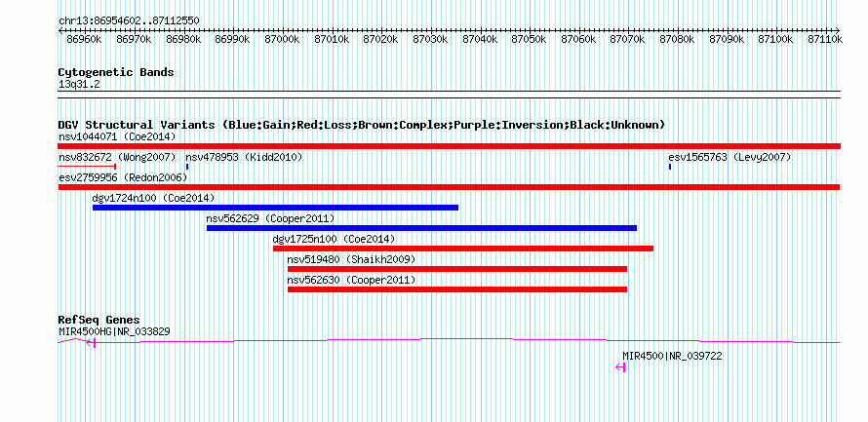868x422 pixels.
Task: Click the 87110k ruler tick label
Action: coord(825,39)
